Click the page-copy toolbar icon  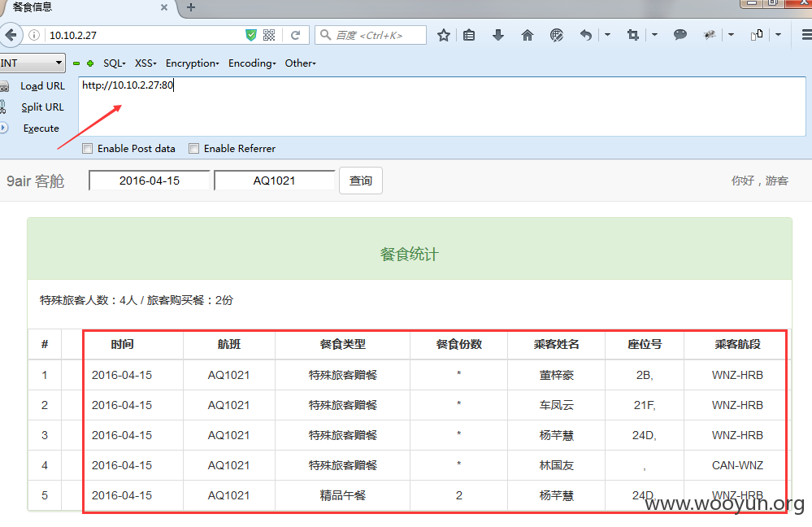click(757, 35)
